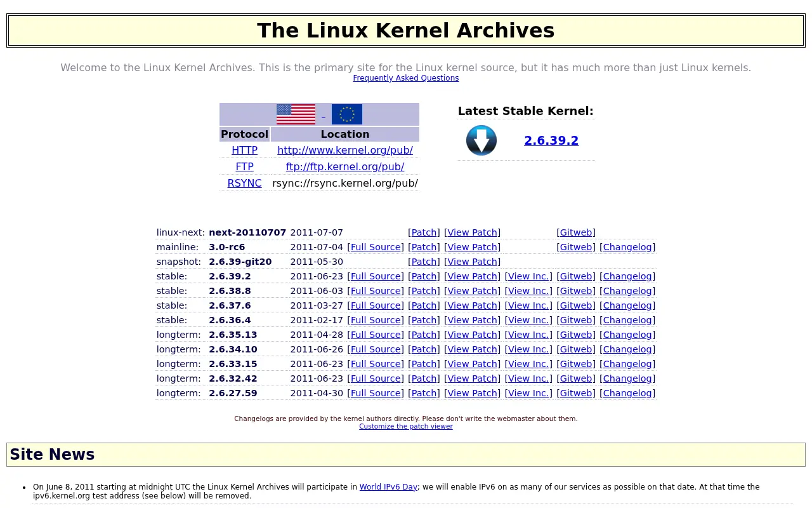The width and height of the screenshot is (812, 508).
Task: View Patch for snapshot 2.6.39-git20
Action: [x=472, y=262]
